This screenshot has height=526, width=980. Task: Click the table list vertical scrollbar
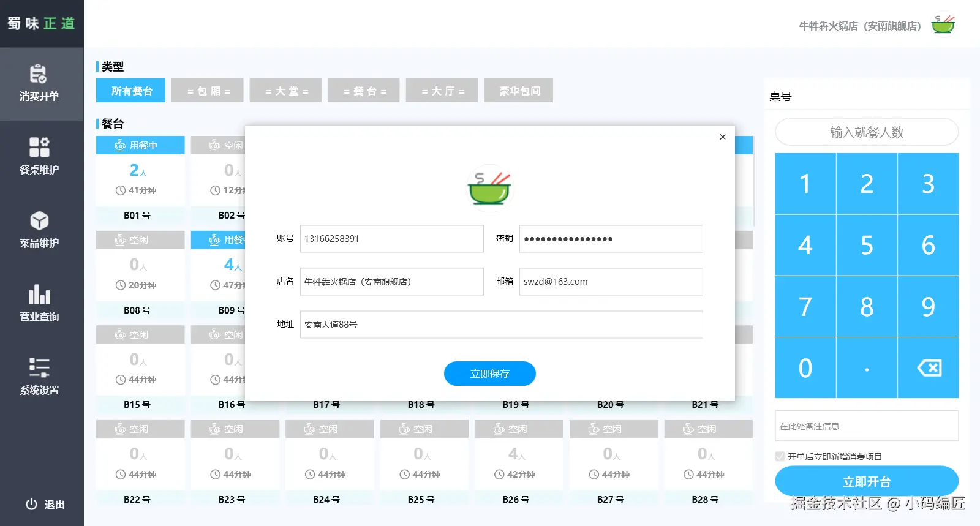coord(753,181)
